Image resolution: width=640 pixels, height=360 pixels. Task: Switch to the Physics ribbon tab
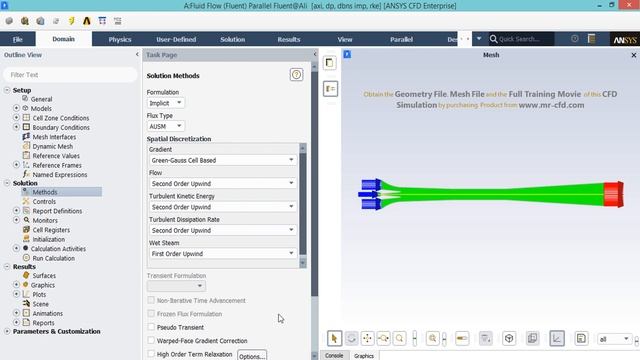pyautogui.click(x=120, y=39)
